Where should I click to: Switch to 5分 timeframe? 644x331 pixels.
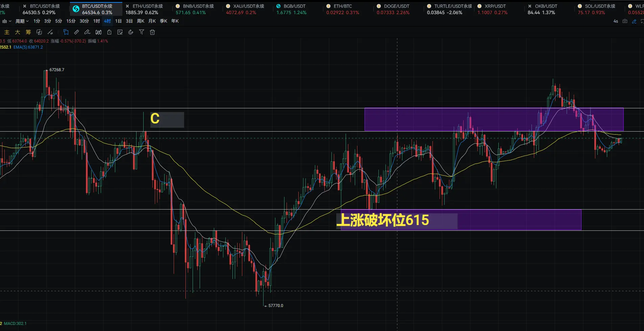point(59,21)
